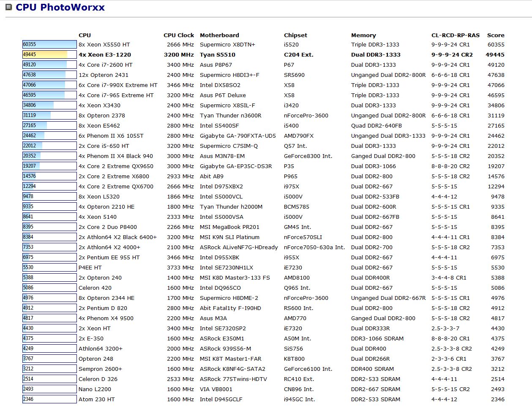Select the Athlon64 3200+ entry

tap(101, 348)
